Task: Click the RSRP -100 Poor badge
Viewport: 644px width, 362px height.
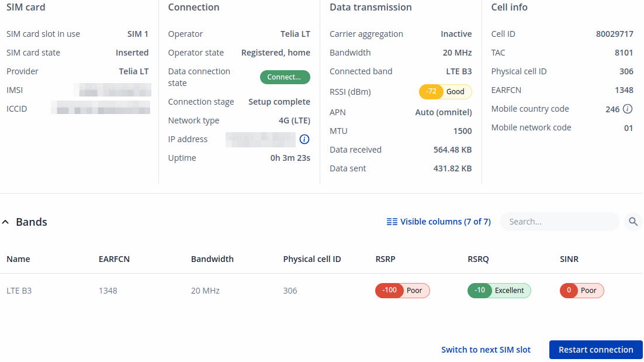Action: coord(402,291)
